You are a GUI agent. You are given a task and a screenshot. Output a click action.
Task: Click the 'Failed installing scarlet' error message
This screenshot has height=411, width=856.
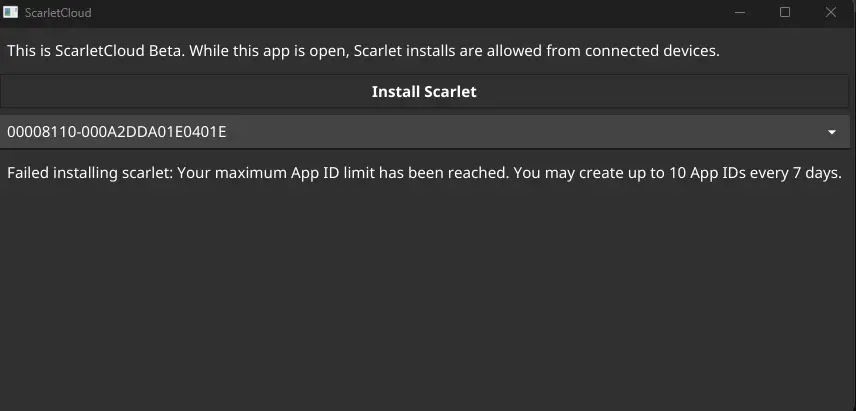tap(424, 174)
